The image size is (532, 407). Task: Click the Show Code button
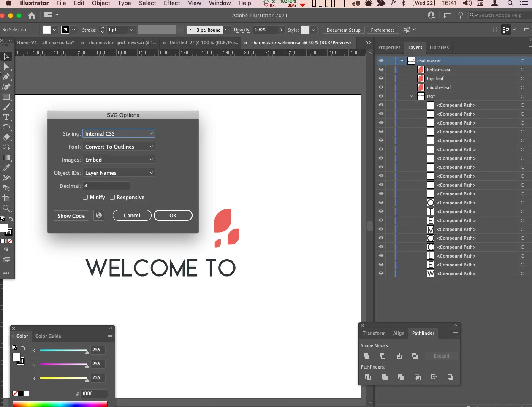click(x=71, y=216)
